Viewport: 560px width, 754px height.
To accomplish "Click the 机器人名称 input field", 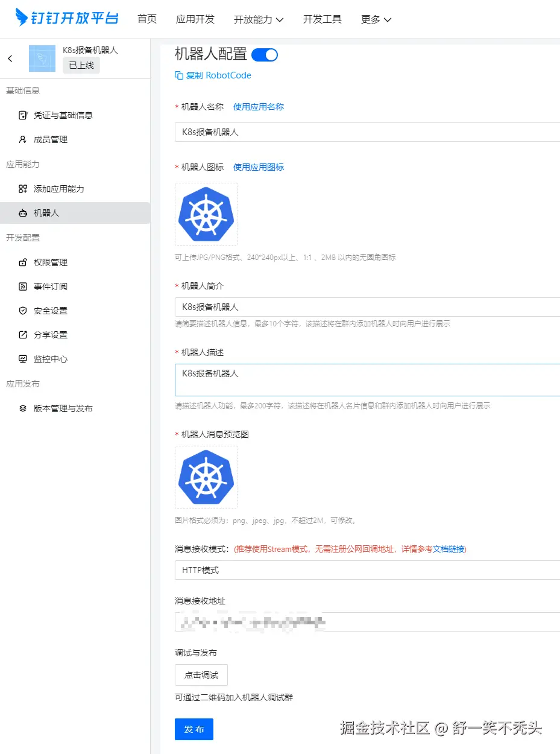I will [x=367, y=132].
